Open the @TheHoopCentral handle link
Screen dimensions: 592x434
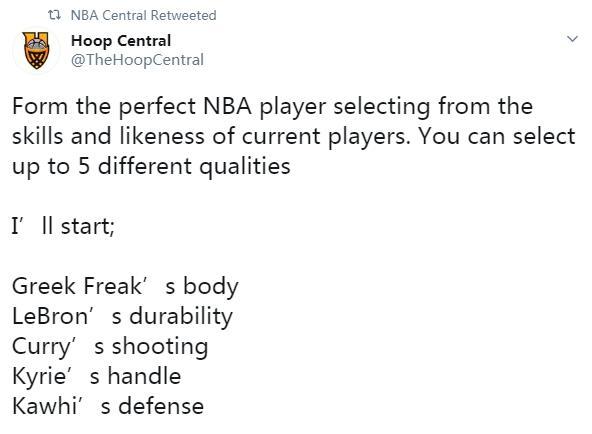(137, 60)
